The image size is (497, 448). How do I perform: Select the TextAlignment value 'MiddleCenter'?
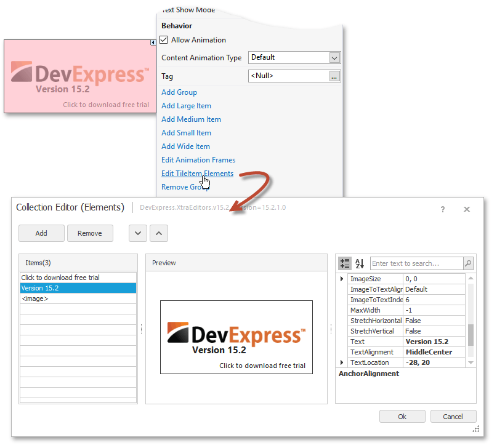click(434, 352)
